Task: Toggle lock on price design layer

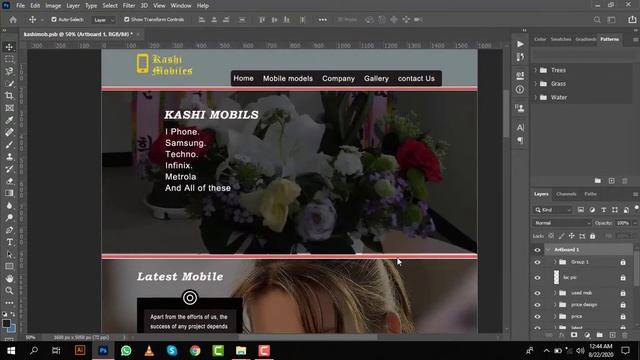Action: pos(623,305)
